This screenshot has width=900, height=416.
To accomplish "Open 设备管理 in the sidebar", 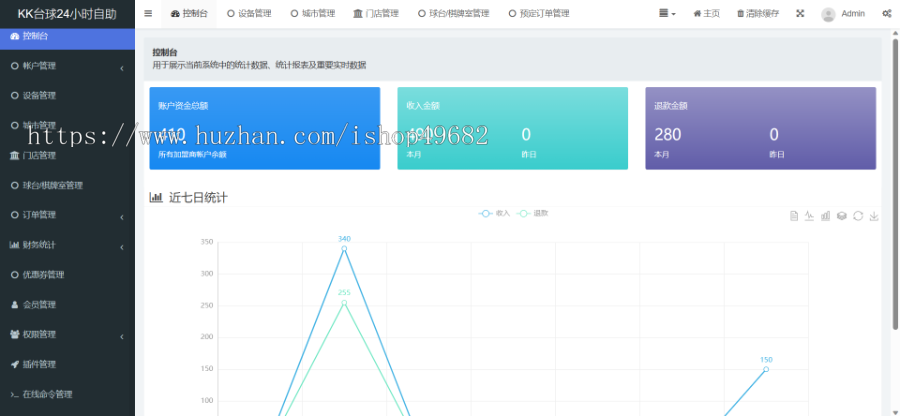I will [67, 96].
